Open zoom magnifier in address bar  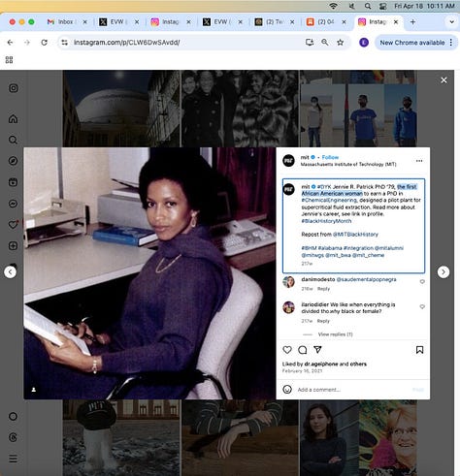pos(324,43)
